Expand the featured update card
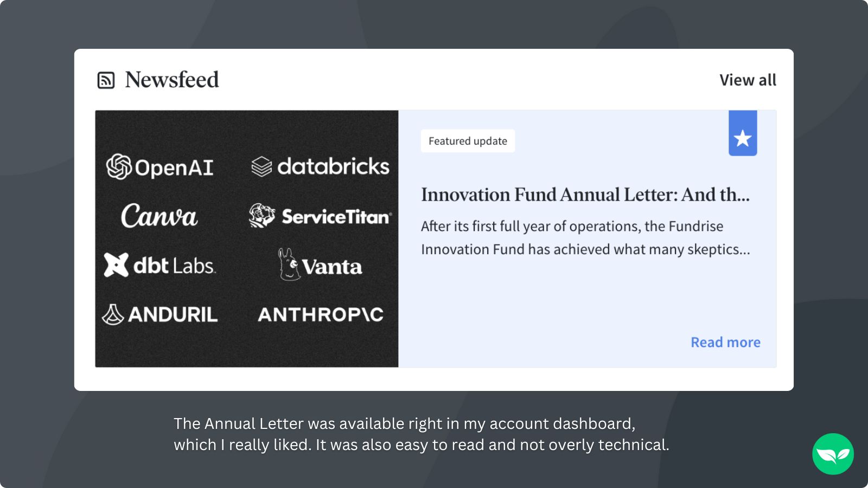This screenshot has height=488, width=868. (585, 239)
